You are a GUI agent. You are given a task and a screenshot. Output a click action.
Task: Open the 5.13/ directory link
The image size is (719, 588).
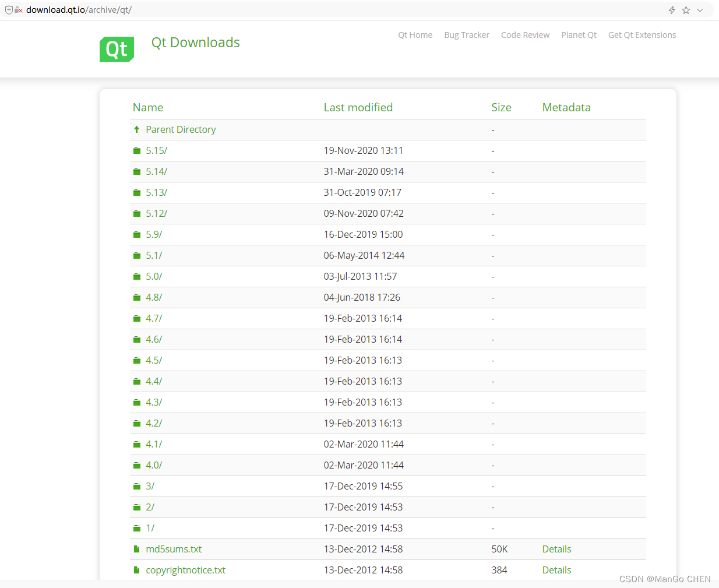pos(156,192)
